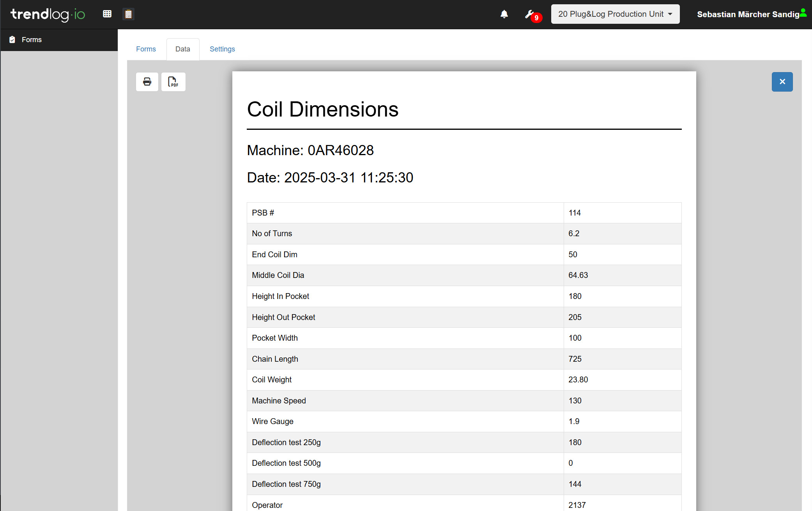Click the Chain Length value 725

pos(575,359)
